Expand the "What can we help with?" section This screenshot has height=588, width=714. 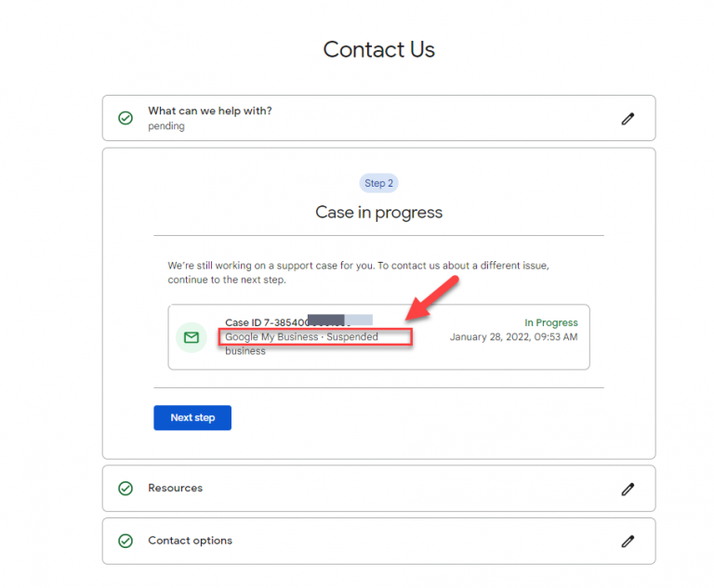[210, 111]
